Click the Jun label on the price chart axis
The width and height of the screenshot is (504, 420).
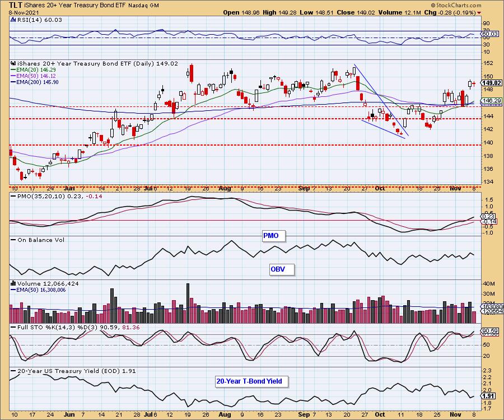tap(69, 188)
